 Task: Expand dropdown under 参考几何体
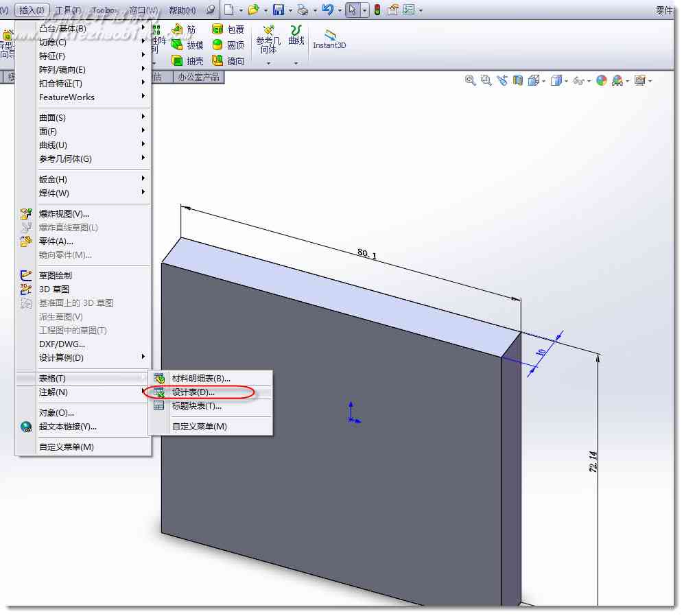point(269,63)
